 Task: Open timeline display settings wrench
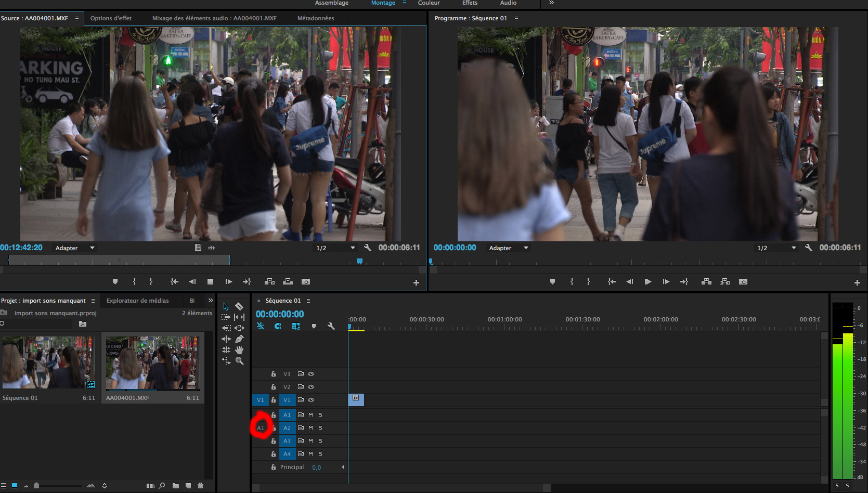tap(331, 326)
